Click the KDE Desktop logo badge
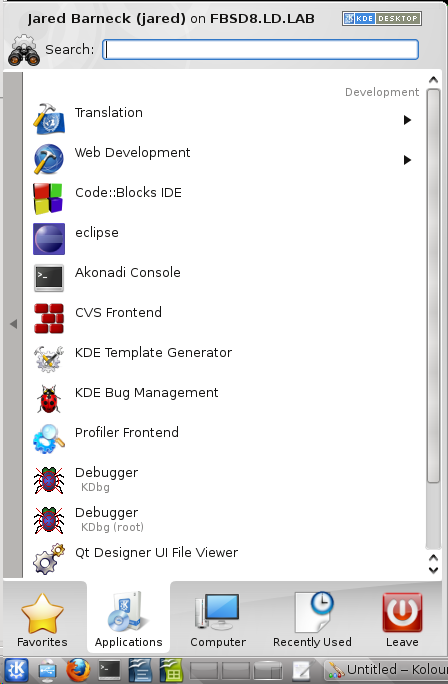 click(382, 18)
